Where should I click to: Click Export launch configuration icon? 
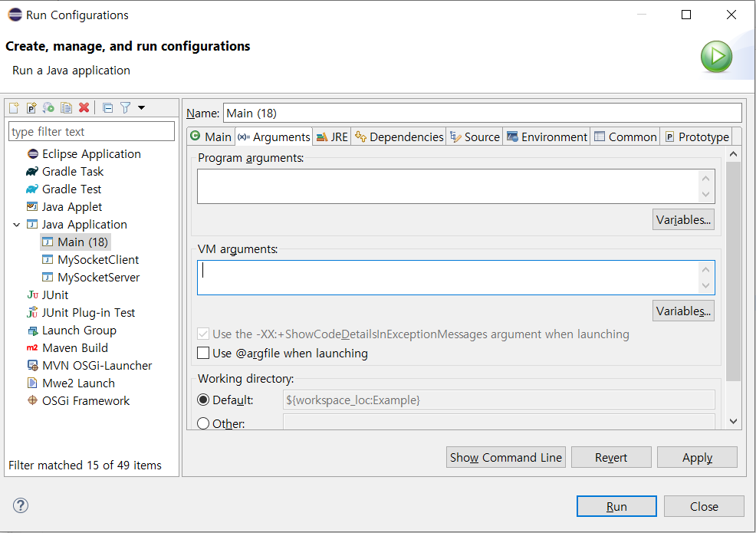point(49,107)
